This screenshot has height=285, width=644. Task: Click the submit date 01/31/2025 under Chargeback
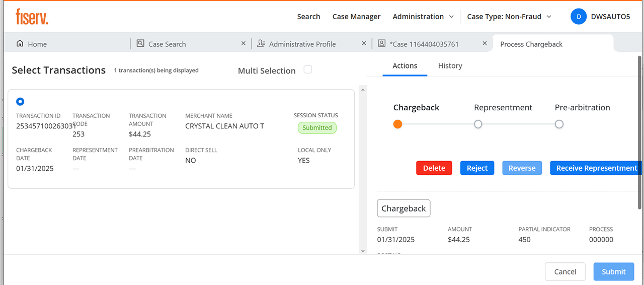[x=396, y=240]
